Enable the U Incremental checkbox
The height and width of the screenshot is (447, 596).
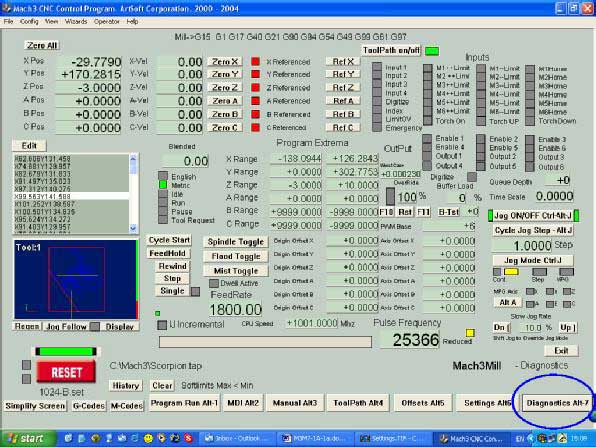162,325
